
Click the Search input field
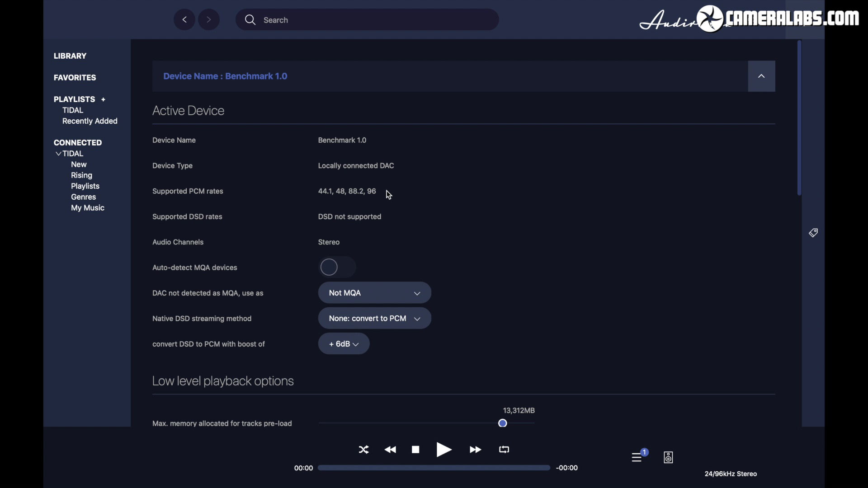pyautogui.click(x=366, y=20)
